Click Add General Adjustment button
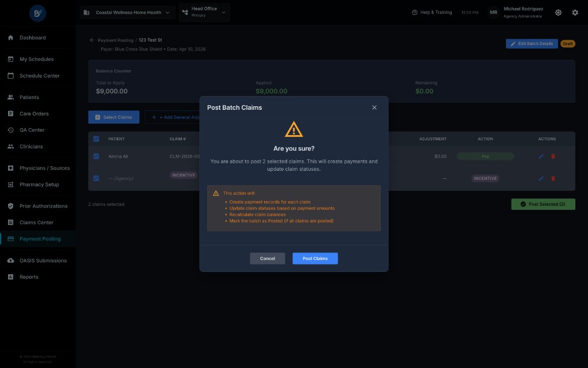This screenshot has width=588, height=368. (172, 117)
